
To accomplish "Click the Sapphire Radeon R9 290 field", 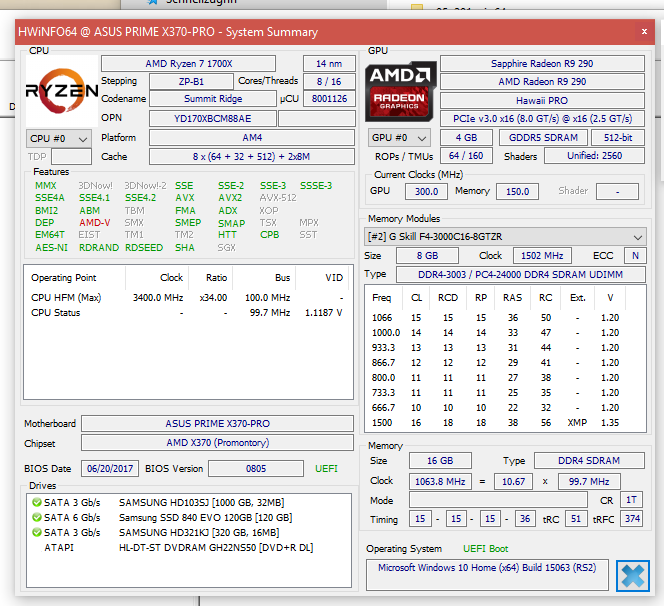I will pyautogui.click(x=542, y=64).
